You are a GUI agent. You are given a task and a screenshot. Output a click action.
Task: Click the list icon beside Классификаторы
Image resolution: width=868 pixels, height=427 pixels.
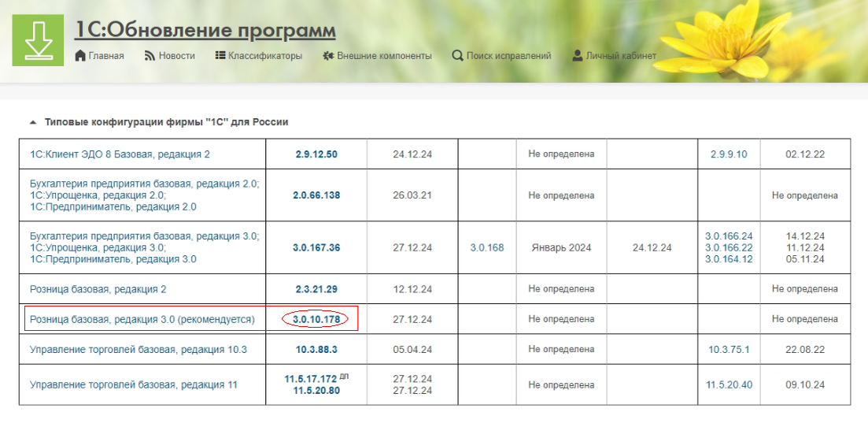(220, 55)
